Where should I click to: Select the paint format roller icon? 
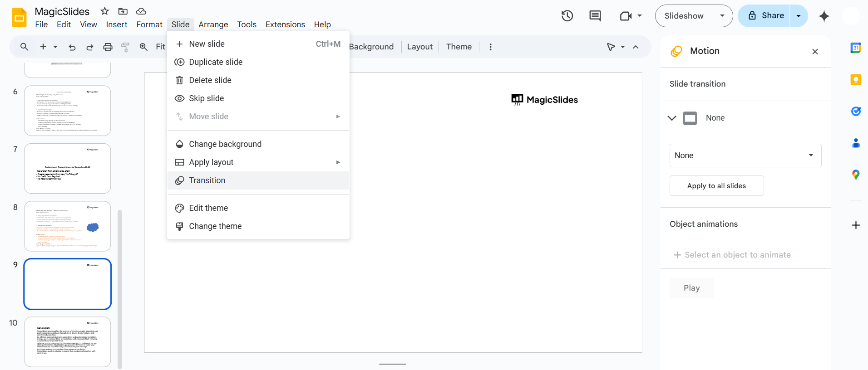(x=125, y=47)
